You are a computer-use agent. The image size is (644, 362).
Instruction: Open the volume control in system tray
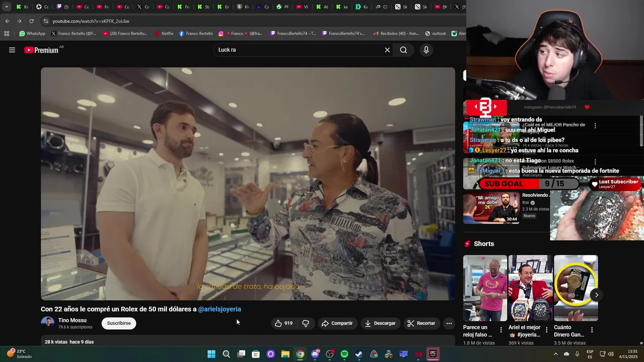coord(611,354)
